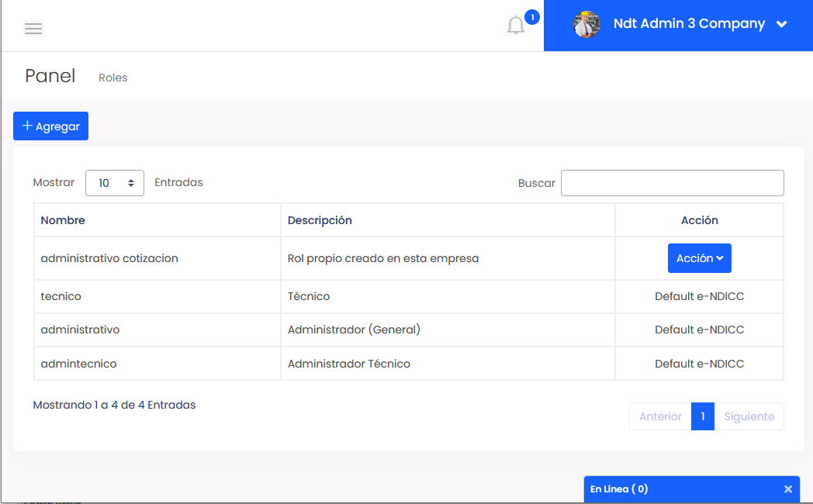Image resolution: width=813 pixels, height=504 pixels.
Task: Select page 1 in pagination
Action: click(702, 416)
